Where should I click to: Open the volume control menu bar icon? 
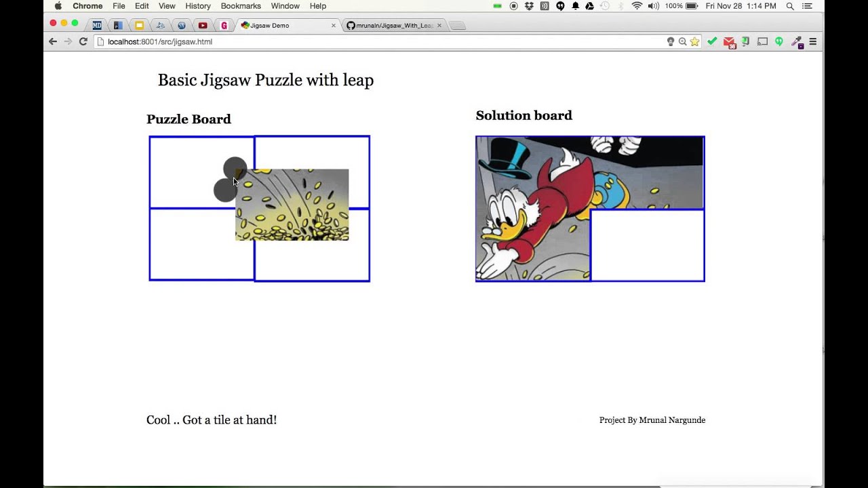coord(653,6)
